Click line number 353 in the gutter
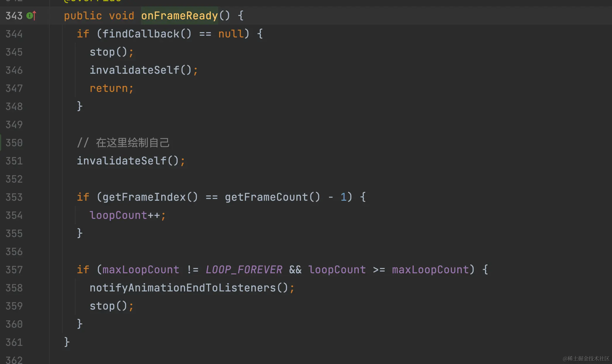 [x=14, y=197]
